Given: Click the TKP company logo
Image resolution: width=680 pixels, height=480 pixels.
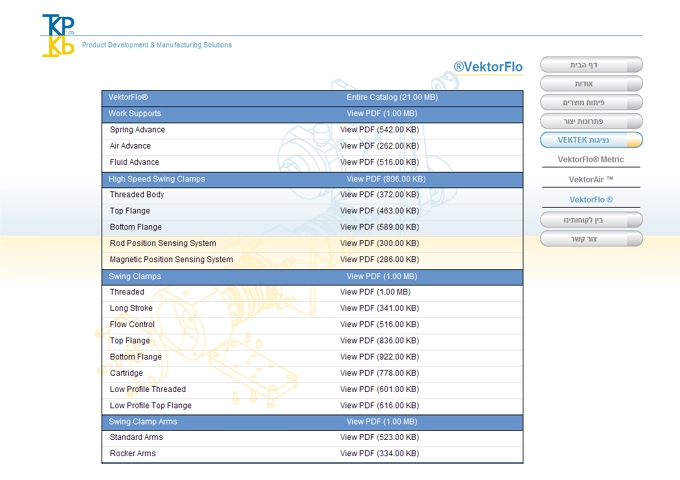Looking at the screenshot, I should 58,35.
